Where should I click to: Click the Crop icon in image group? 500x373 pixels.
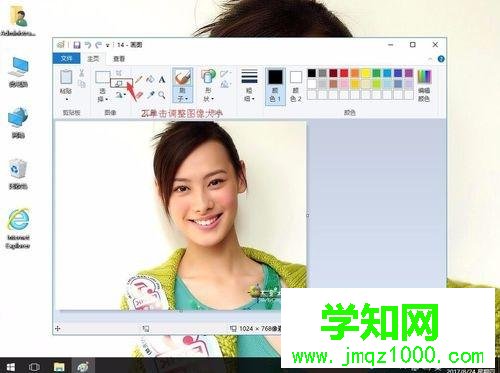(119, 72)
